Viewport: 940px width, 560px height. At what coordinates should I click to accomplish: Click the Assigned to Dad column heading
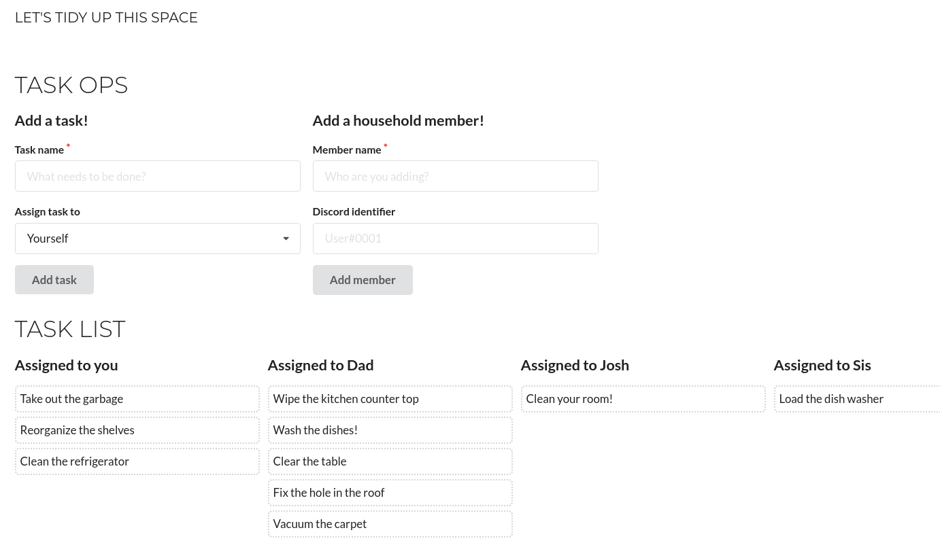(320, 365)
